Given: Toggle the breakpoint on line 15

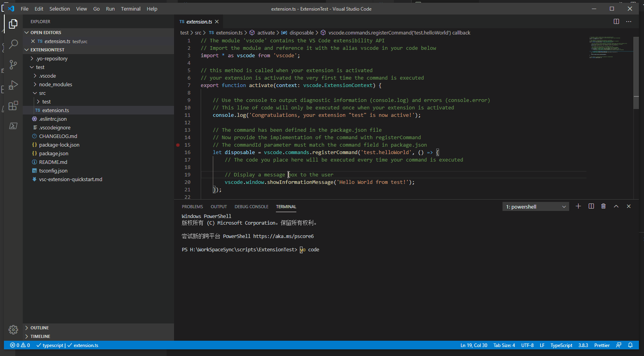Looking at the screenshot, I should [178, 145].
